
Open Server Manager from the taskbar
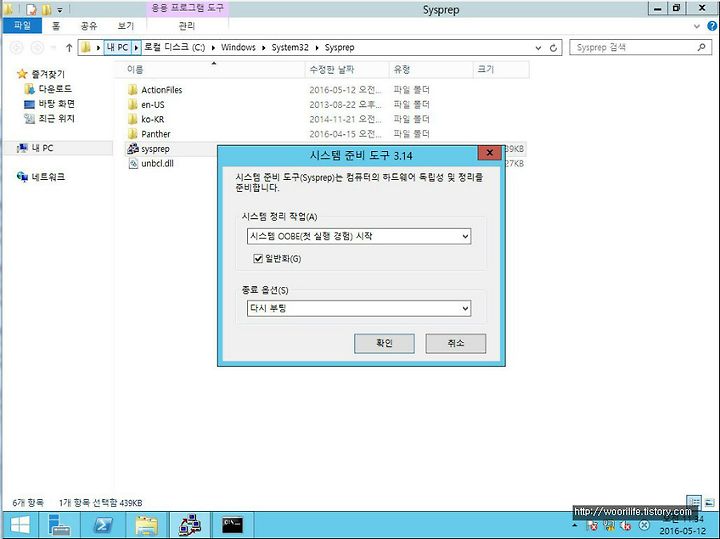tap(60, 525)
